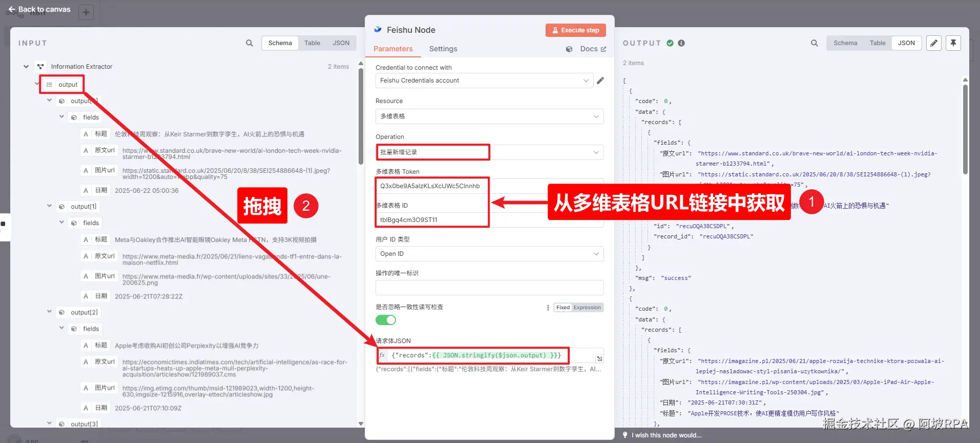The width and height of the screenshot is (980, 443).
Task: Open the Resource 多维表格 dropdown
Action: pyautogui.click(x=489, y=116)
